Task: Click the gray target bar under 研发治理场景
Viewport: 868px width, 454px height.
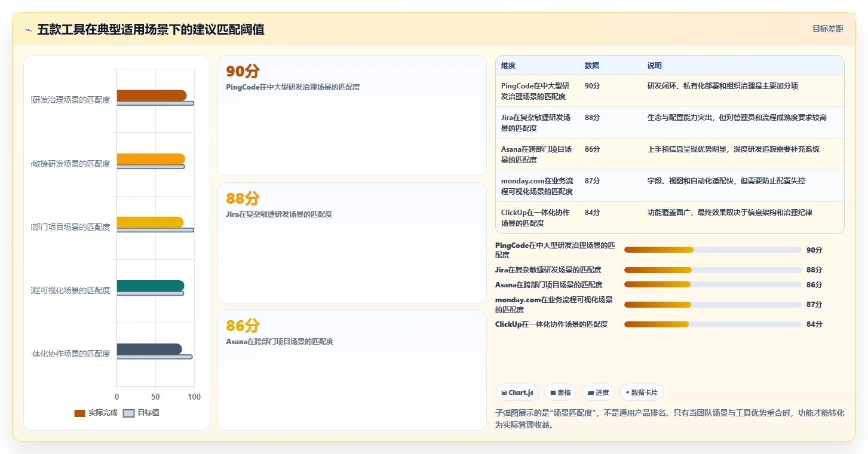Action: pos(155,103)
